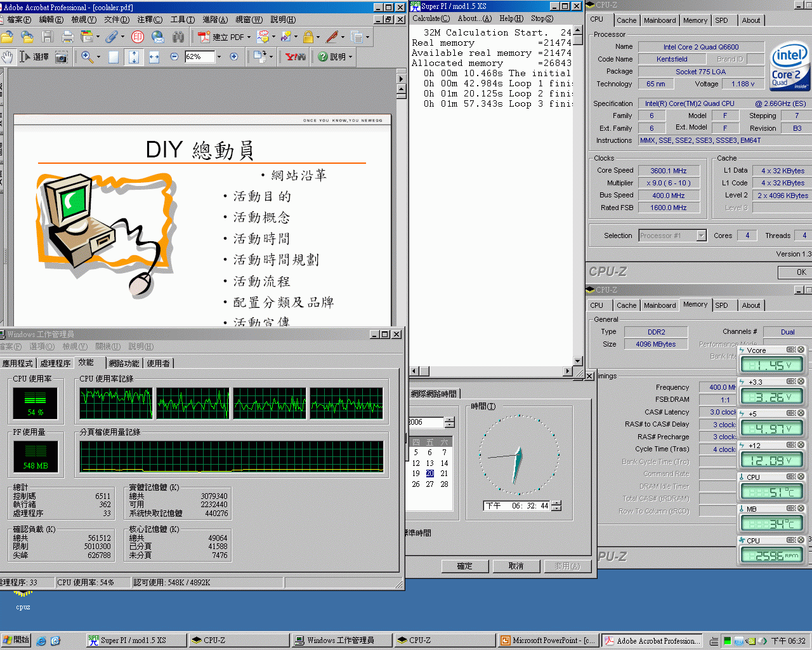Select the Snapshot camera tool
Viewport: 812px width, 650px height.
point(61,56)
